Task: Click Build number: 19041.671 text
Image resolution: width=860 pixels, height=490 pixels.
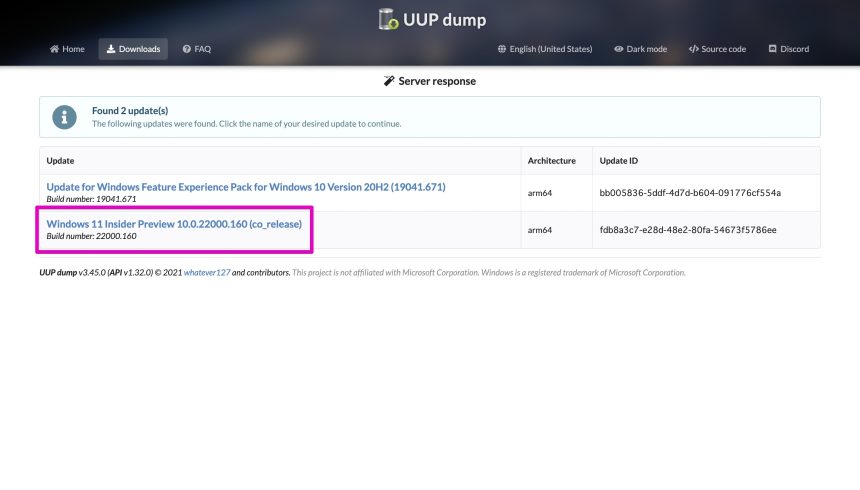Action: 91,199
